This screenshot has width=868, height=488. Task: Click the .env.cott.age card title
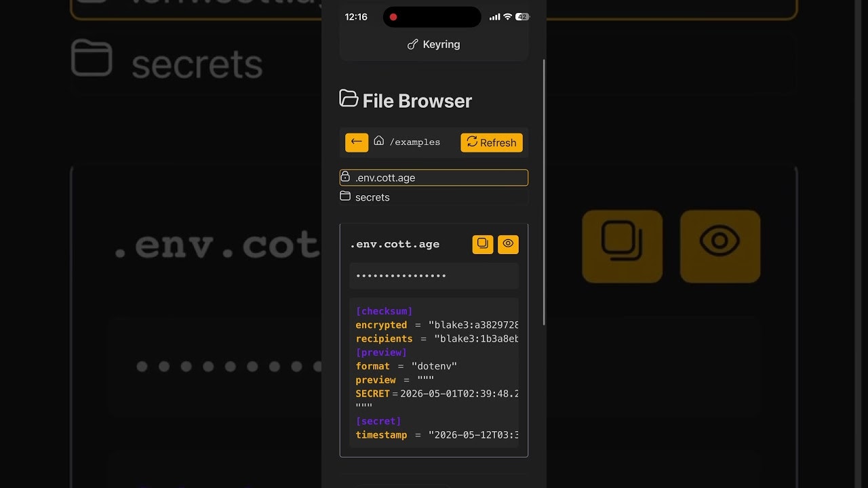tap(395, 244)
